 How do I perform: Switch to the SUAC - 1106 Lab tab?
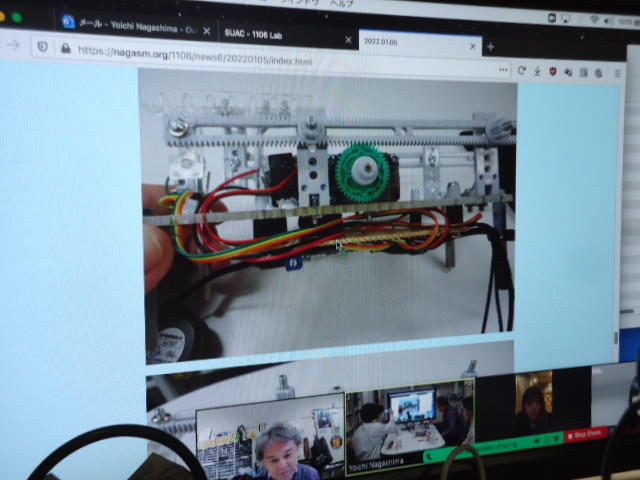tap(286, 36)
